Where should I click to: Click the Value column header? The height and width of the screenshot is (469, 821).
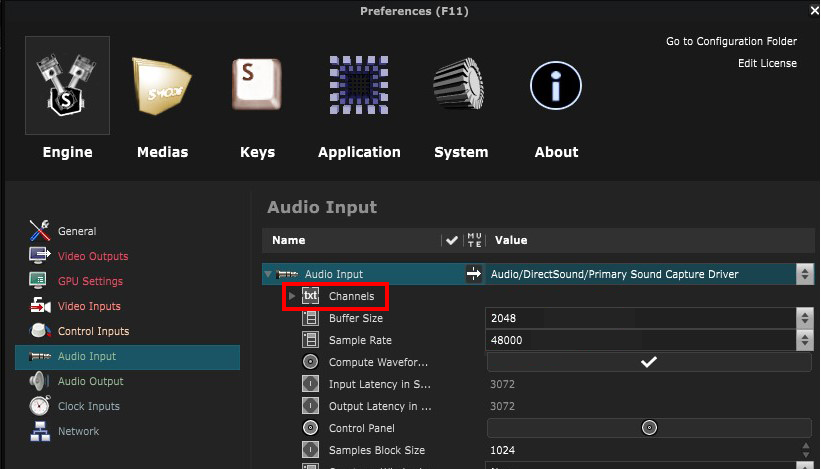click(x=511, y=240)
